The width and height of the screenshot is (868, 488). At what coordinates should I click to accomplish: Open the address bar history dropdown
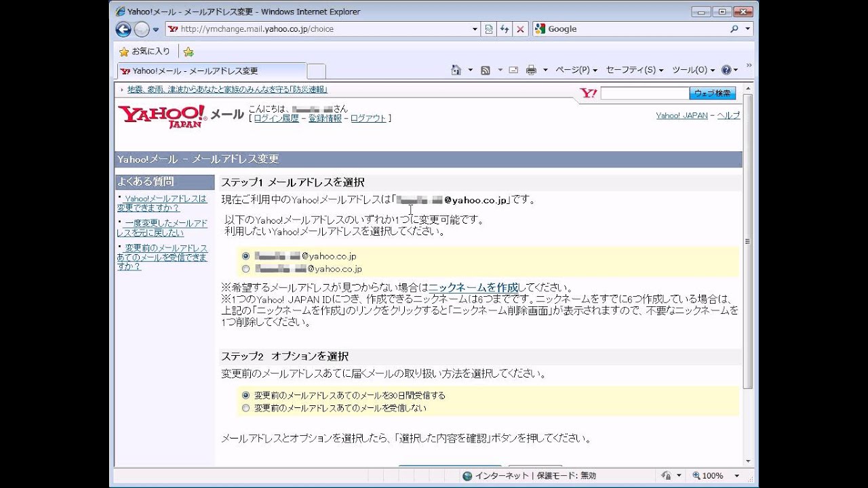[x=475, y=29]
